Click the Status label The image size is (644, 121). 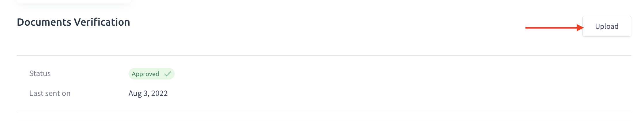coord(40,73)
